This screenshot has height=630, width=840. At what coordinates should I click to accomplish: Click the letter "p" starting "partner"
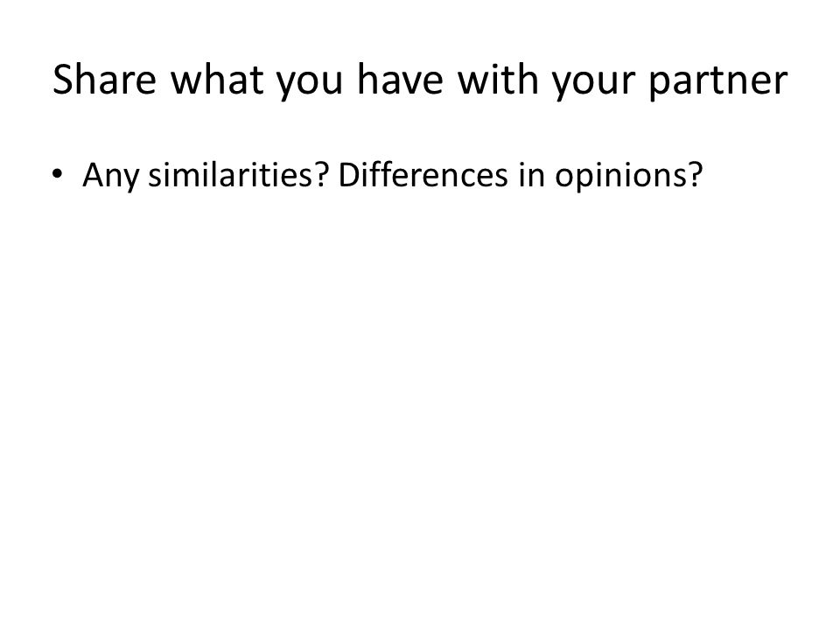click(x=659, y=86)
